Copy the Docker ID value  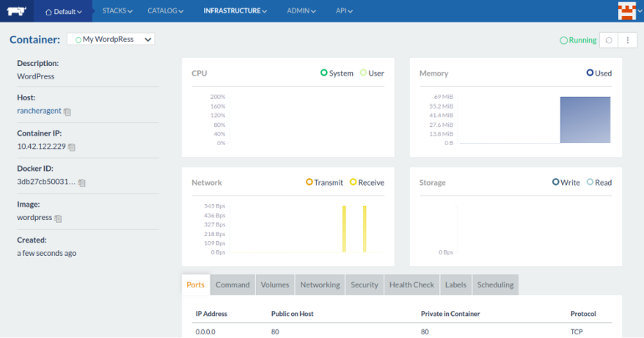tap(82, 183)
